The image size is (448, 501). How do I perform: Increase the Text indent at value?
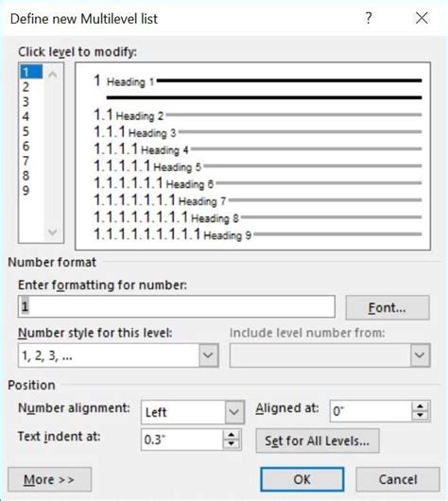click(x=231, y=435)
